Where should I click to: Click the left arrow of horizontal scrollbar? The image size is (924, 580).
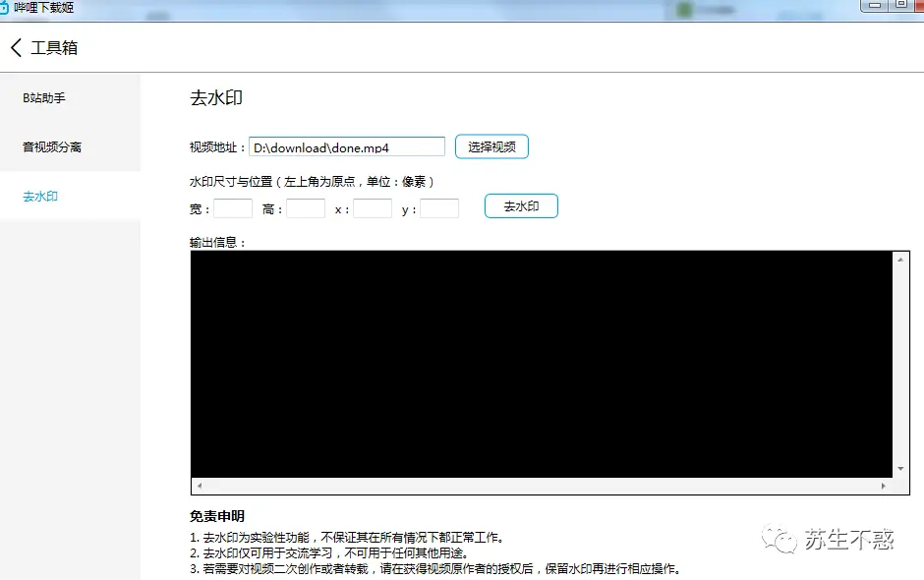tap(198, 485)
